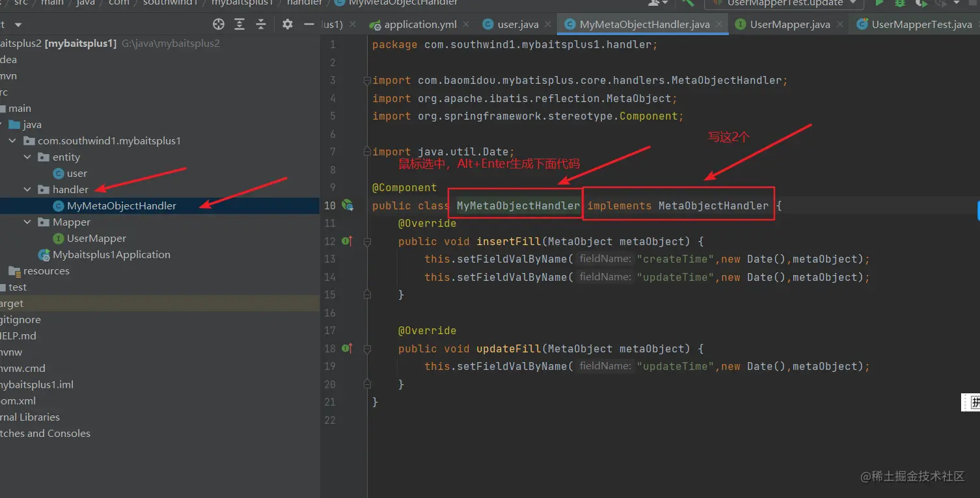The image size is (980, 498).
Task: Fold the updateFill method at line 18
Action: (367, 348)
